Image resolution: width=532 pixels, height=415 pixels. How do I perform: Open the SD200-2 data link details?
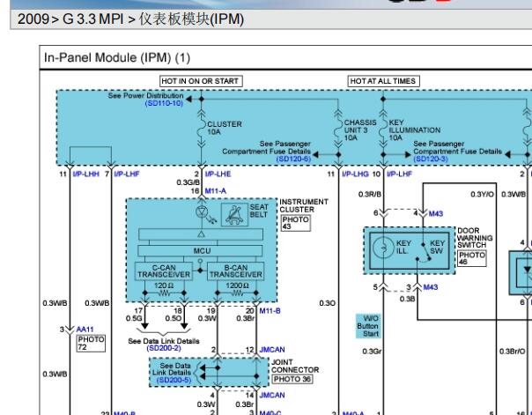coord(164,348)
